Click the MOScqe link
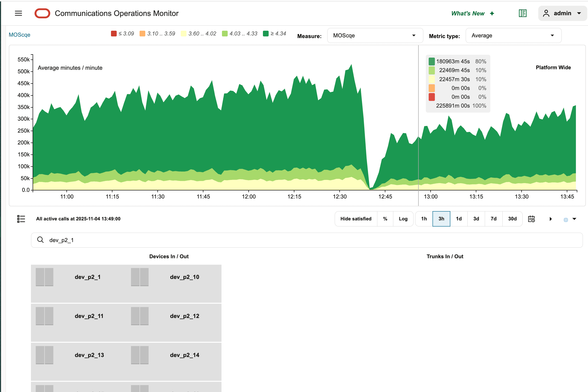This screenshot has height=392, width=588. click(20, 35)
